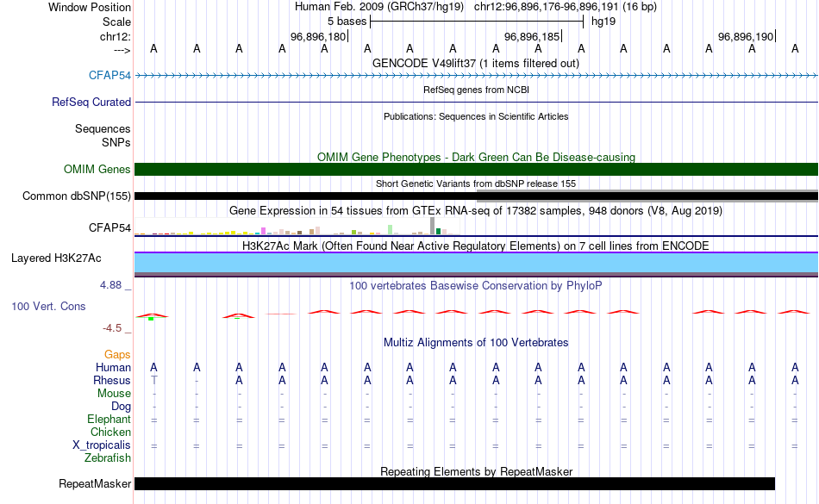Click the pink GTEx expression bar
This screenshot has width=819, height=504.
point(264,231)
